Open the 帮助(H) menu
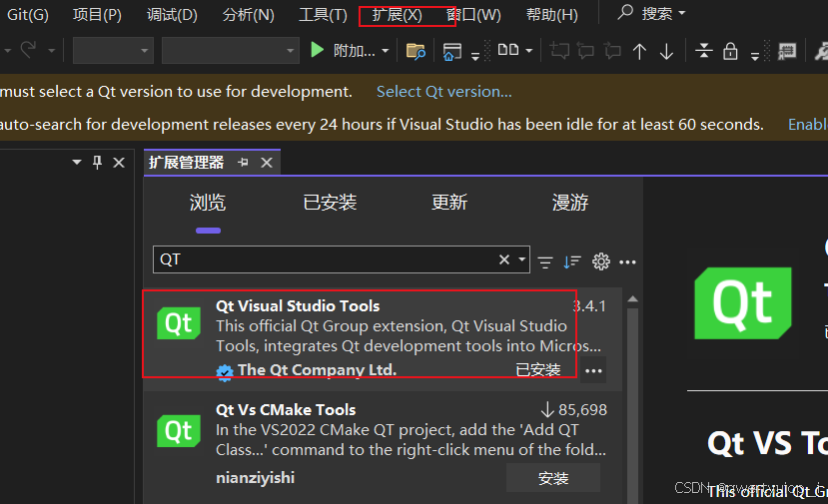The width and height of the screenshot is (828, 504). pos(551,14)
